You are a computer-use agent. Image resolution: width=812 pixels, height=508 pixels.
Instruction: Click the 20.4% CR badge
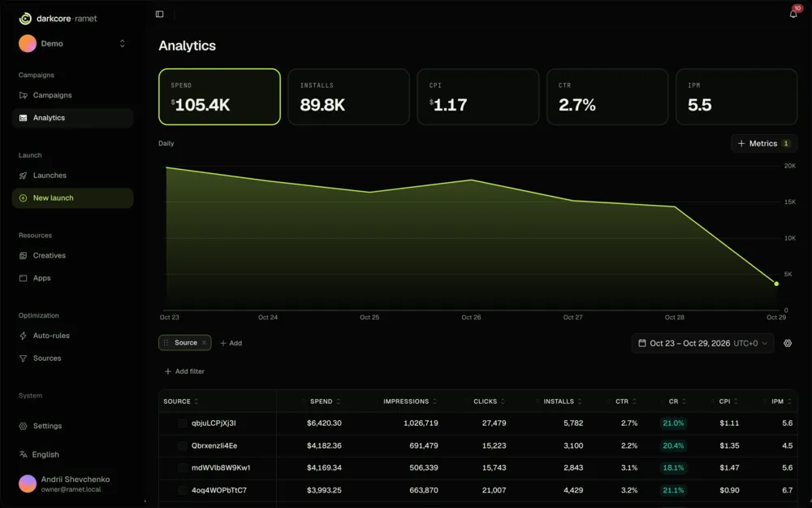click(673, 445)
